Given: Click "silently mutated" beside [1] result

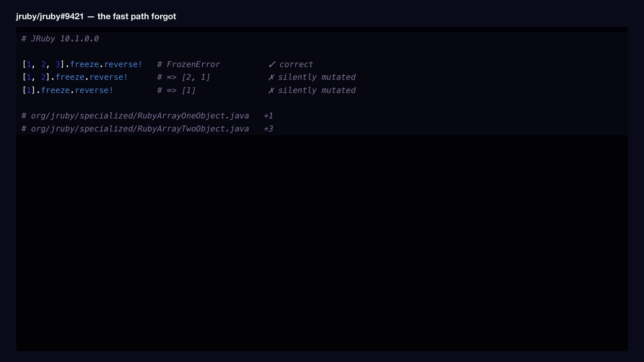Looking at the screenshot, I should coord(317,90).
